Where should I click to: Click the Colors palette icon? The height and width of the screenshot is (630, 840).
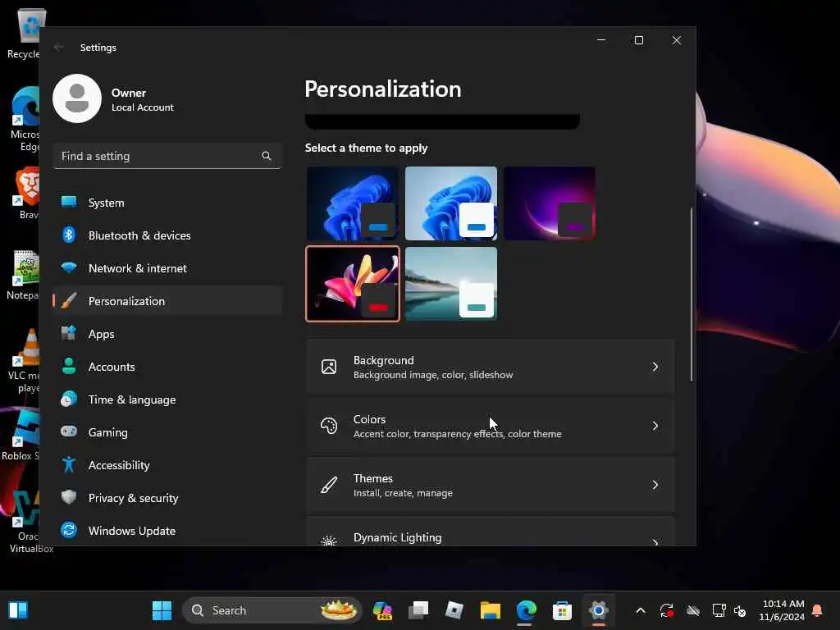(329, 426)
